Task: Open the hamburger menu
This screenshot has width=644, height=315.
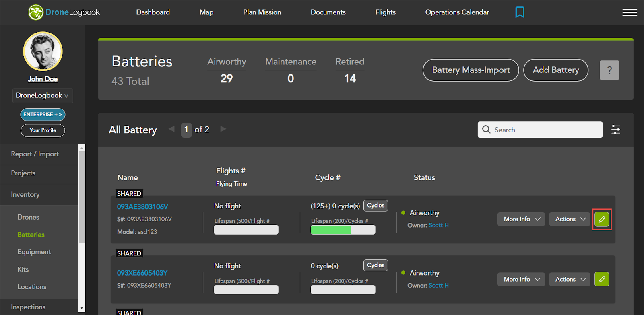Action: tap(630, 12)
